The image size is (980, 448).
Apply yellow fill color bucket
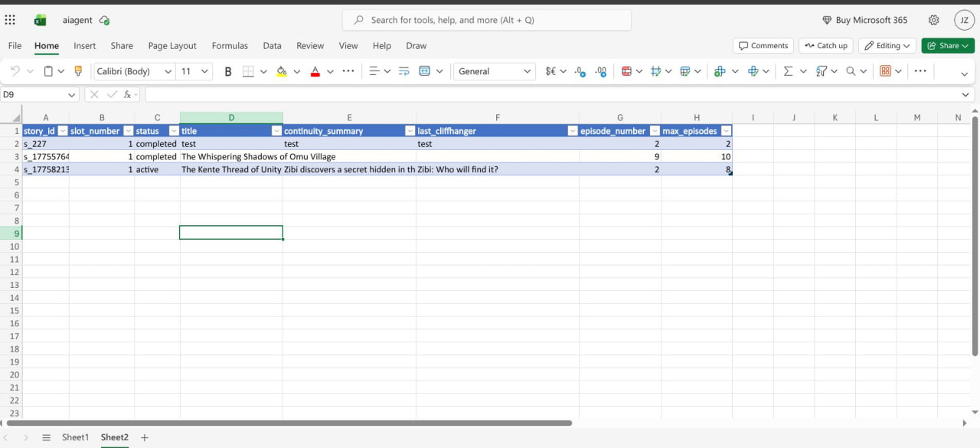pos(281,71)
